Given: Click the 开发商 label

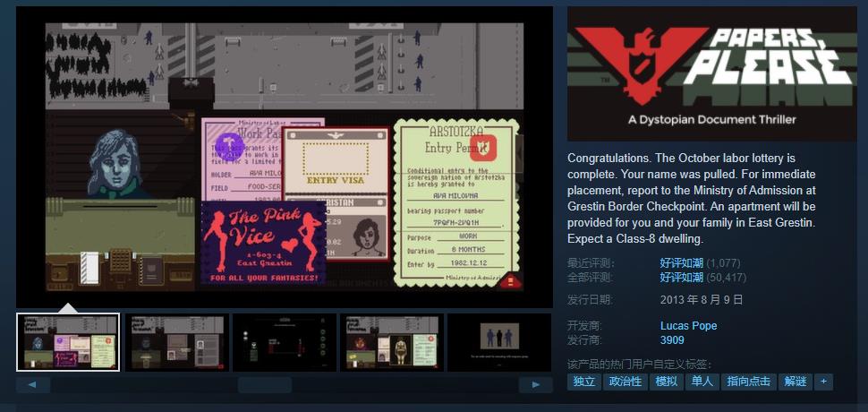Looking at the screenshot, I should (584, 326).
